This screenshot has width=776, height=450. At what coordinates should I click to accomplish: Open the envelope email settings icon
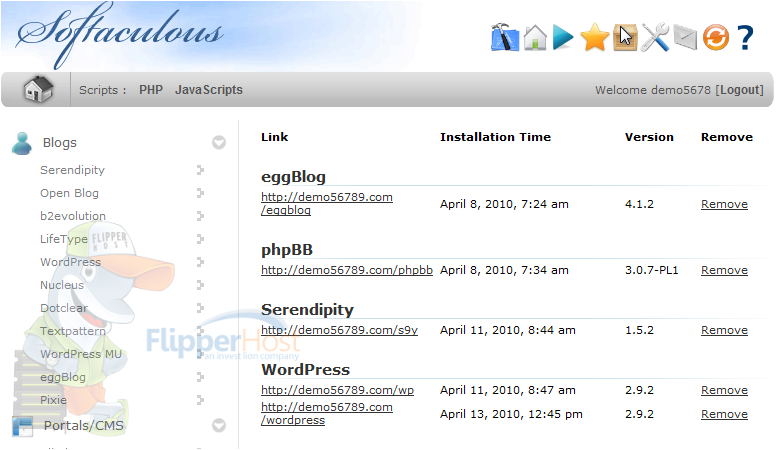point(685,38)
